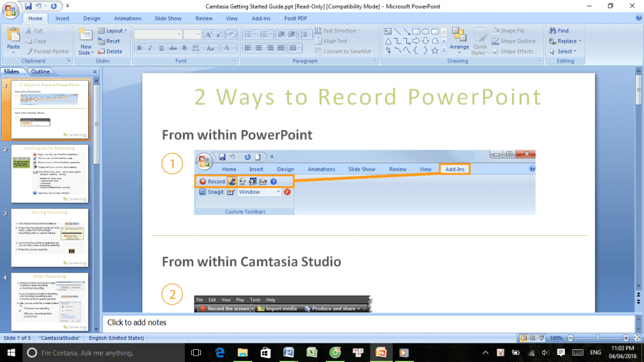Toggle Italic formatting
The image size is (644, 362).
point(150,48)
